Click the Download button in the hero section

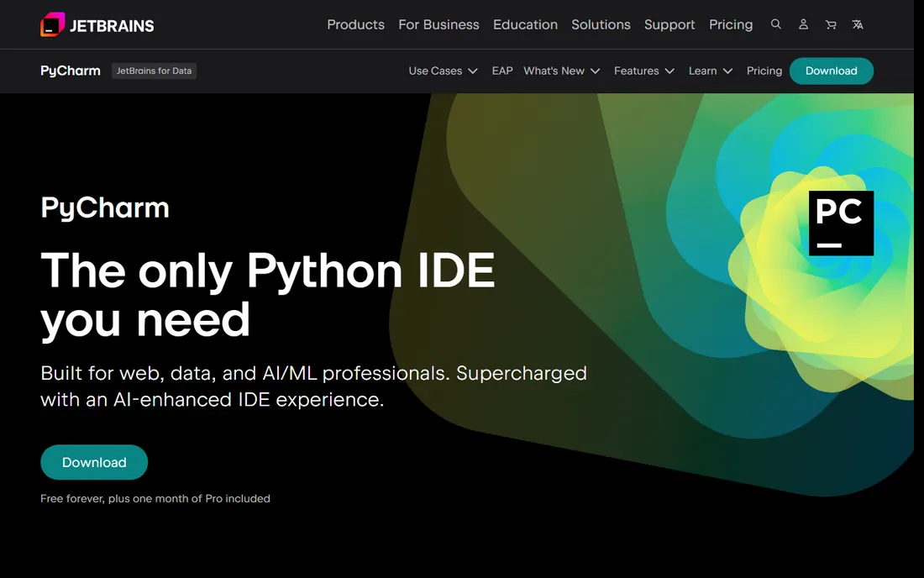tap(94, 462)
